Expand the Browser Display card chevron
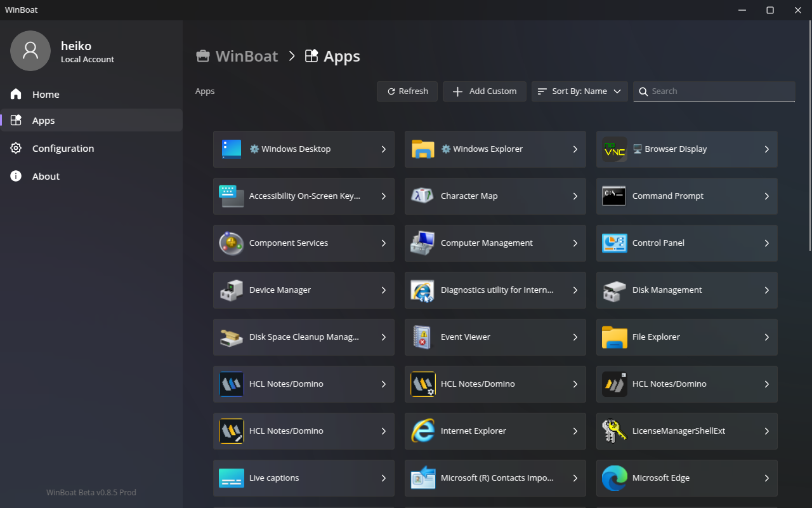This screenshot has width=812, height=508. pos(767,149)
